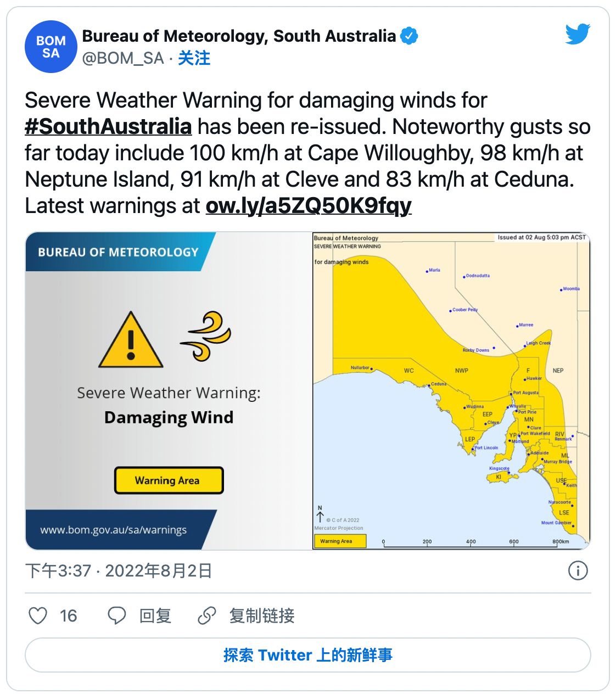
Task: Click the @BOM_SA handle
Action: [x=123, y=58]
